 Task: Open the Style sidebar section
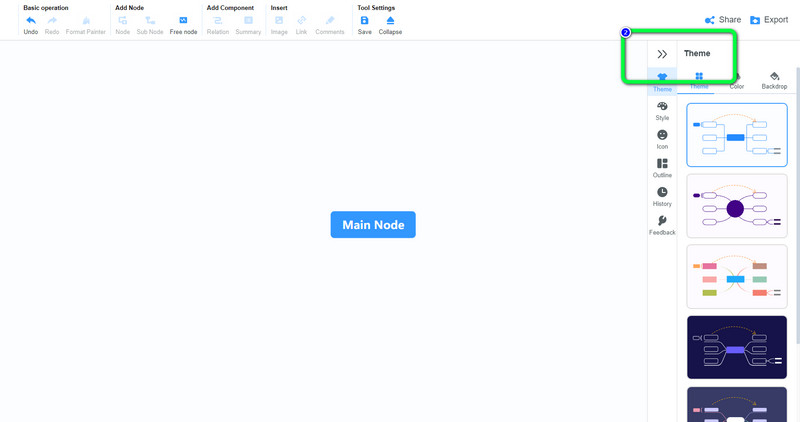662,111
